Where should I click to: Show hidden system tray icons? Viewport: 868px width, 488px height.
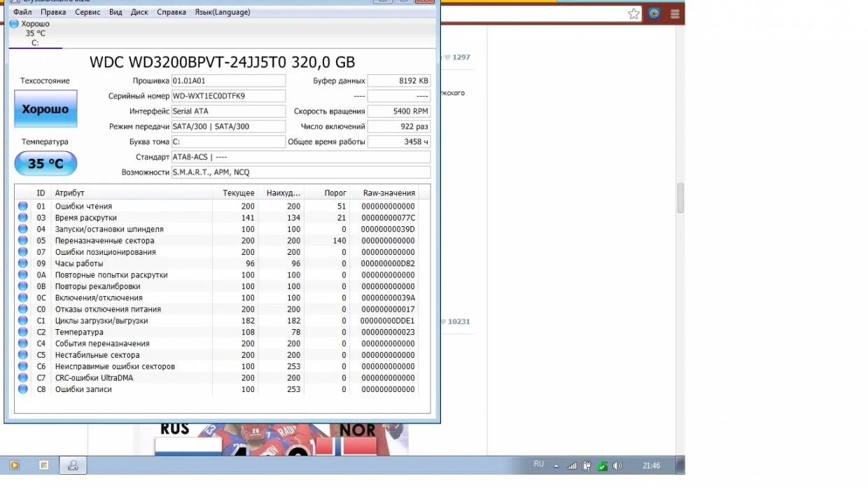click(556, 466)
